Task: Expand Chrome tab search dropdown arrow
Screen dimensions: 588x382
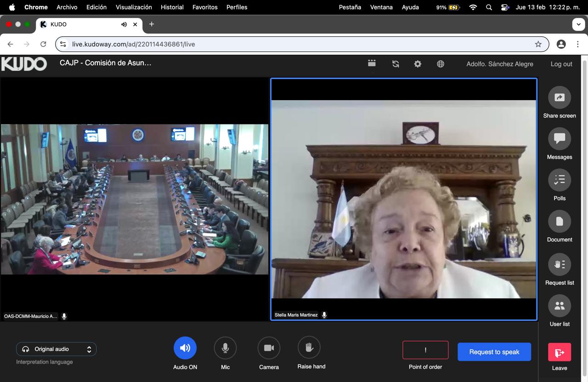Action: click(x=578, y=24)
